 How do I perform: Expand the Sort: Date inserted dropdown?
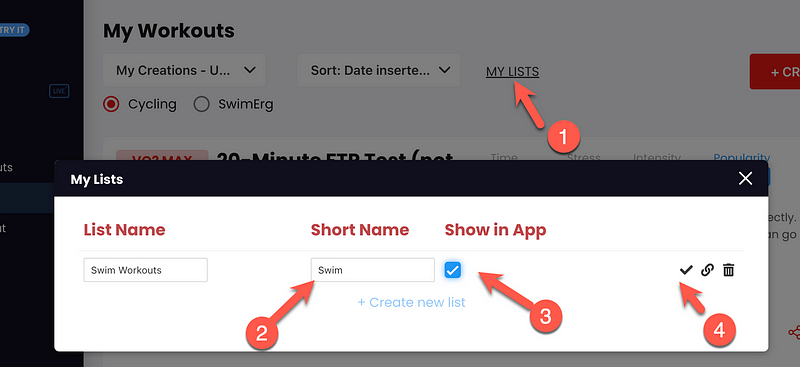379,70
